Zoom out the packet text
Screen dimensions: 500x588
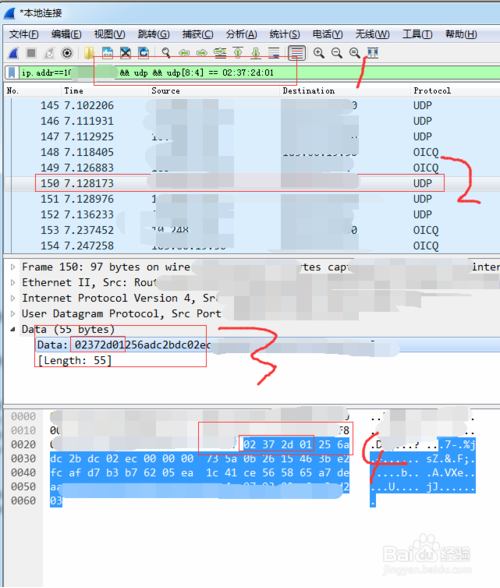point(337,53)
